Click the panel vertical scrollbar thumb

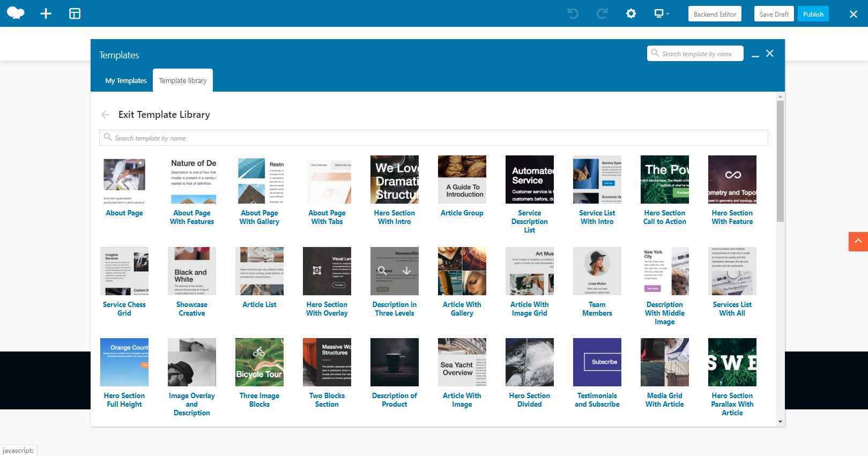click(780, 161)
